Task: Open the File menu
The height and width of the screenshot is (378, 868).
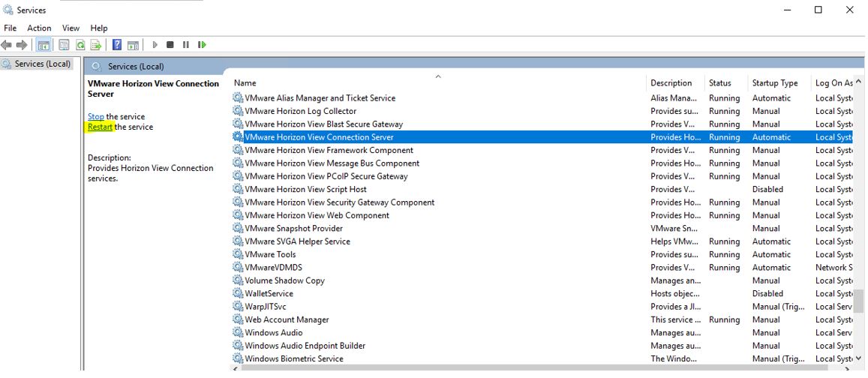Action: pos(10,28)
